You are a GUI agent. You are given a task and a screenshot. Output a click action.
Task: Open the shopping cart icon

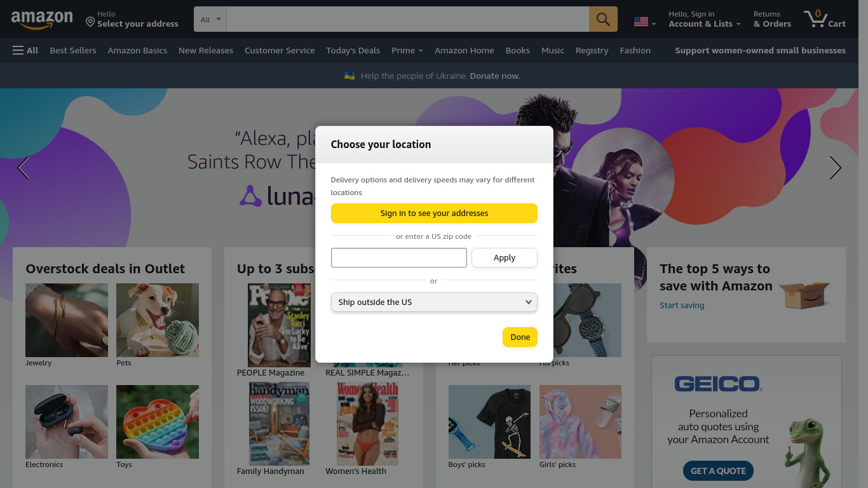[824, 19]
